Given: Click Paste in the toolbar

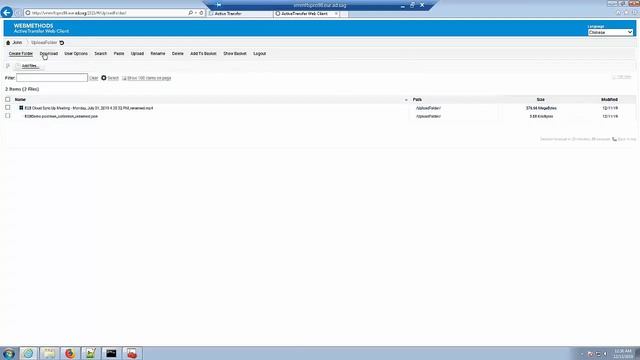Looking at the screenshot, I should pyautogui.click(x=119, y=53).
